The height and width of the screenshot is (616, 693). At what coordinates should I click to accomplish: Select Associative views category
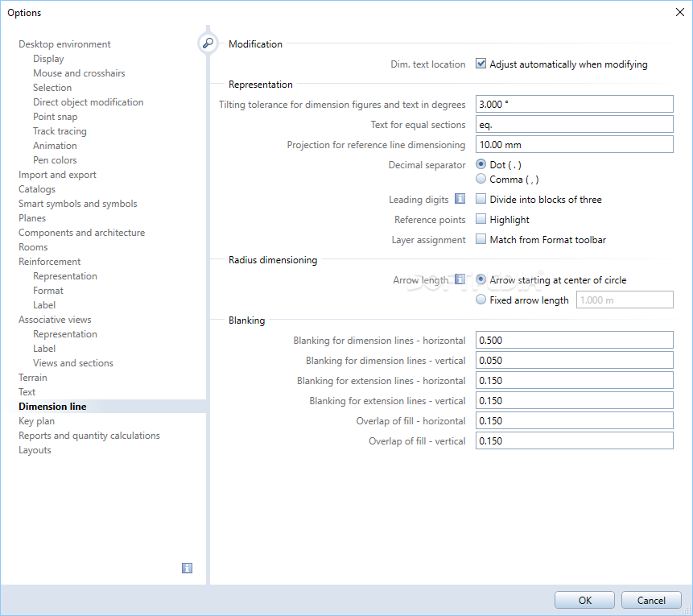pyautogui.click(x=55, y=320)
